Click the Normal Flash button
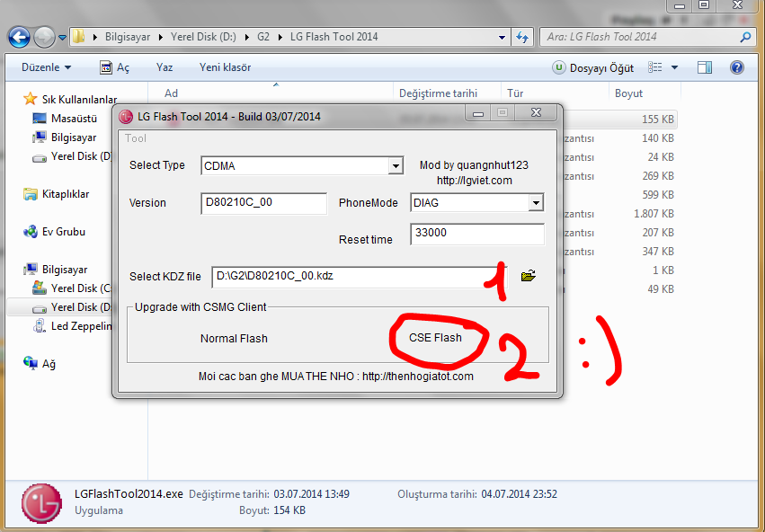This screenshot has width=765, height=532. point(234,339)
